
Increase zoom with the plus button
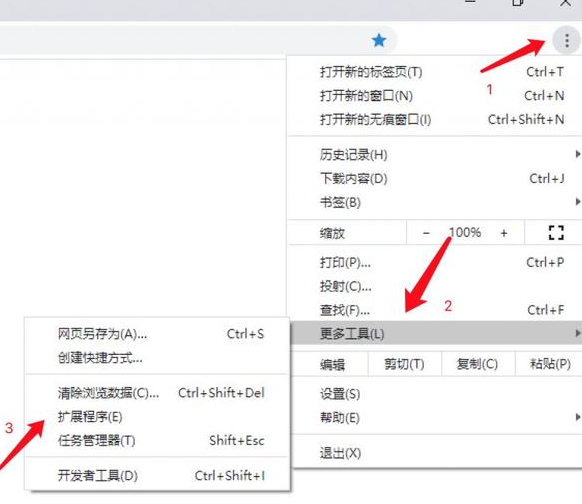504,233
